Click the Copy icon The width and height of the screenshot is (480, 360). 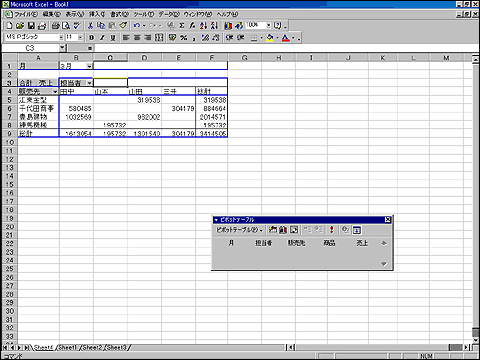pyautogui.click(x=101, y=26)
